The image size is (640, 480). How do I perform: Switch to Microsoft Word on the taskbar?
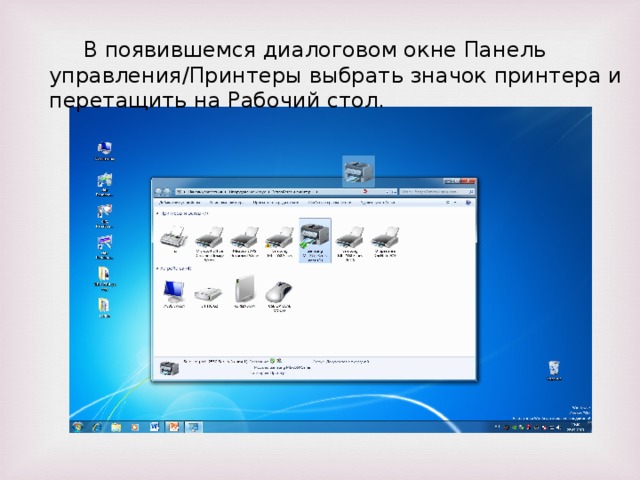tap(154, 427)
